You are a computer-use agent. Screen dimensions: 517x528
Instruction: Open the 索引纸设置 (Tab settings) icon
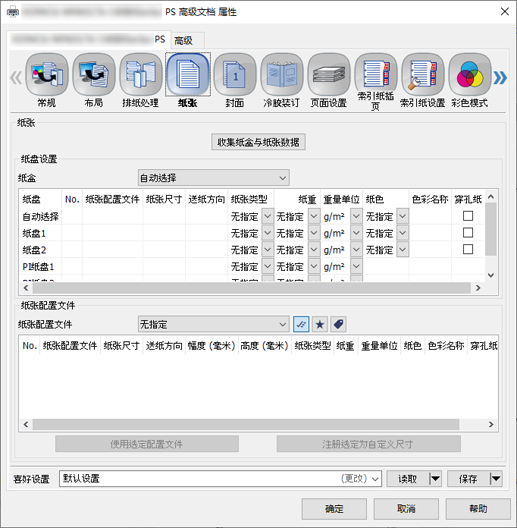(422, 80)
